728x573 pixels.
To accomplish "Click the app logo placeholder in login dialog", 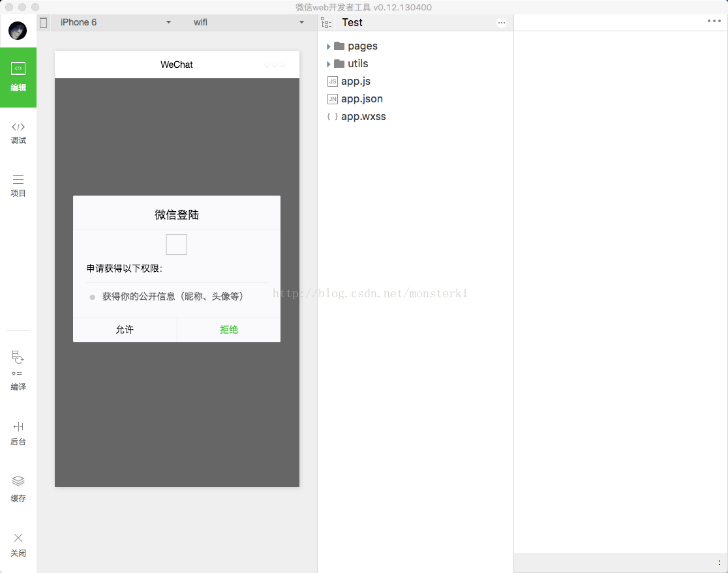I will pyautogui.click(x=176, y=244).
